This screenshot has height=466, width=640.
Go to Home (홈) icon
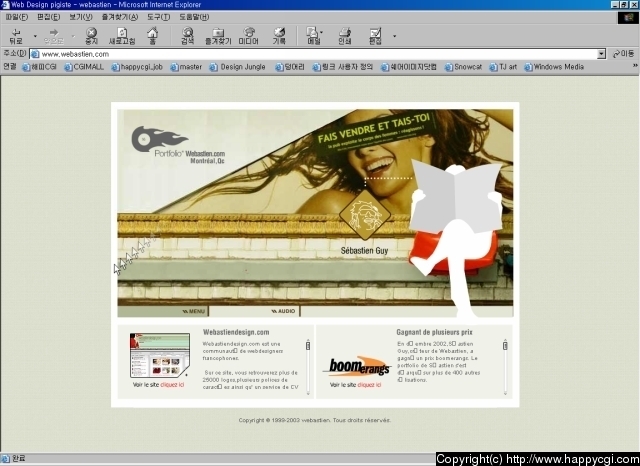click(x=152, y=36)
